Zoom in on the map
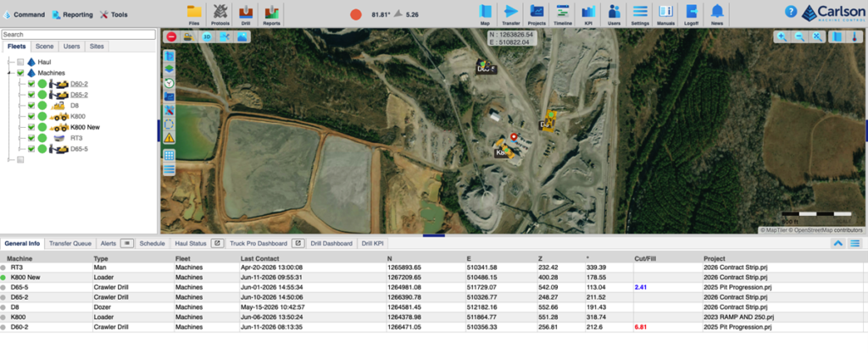Screen dimensions: 868x353 tap(782, 37)
